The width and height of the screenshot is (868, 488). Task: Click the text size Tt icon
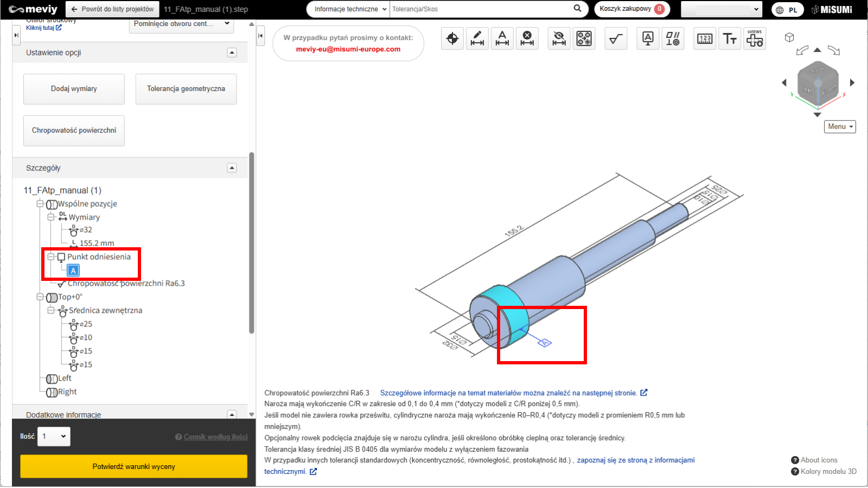(x=730, y=38)
